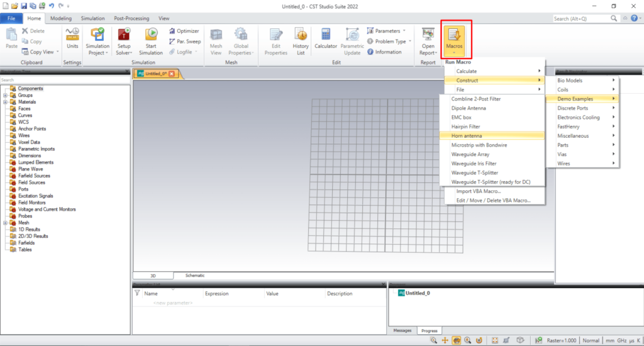Select Horn antenna demo example
This screenshot has width=644, height=346.
coord(492,136)
